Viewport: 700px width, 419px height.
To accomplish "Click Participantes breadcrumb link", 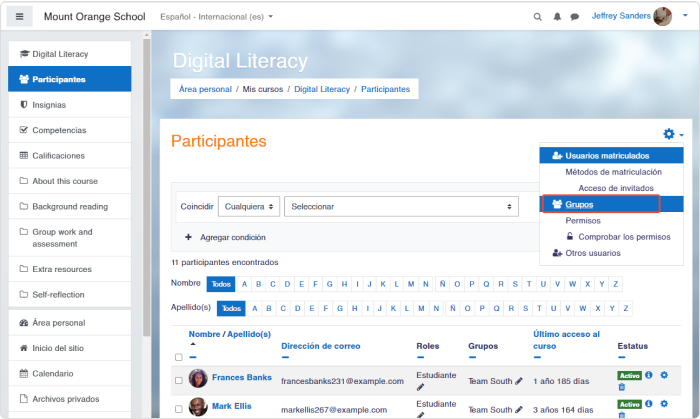I will tap(385, 89).
